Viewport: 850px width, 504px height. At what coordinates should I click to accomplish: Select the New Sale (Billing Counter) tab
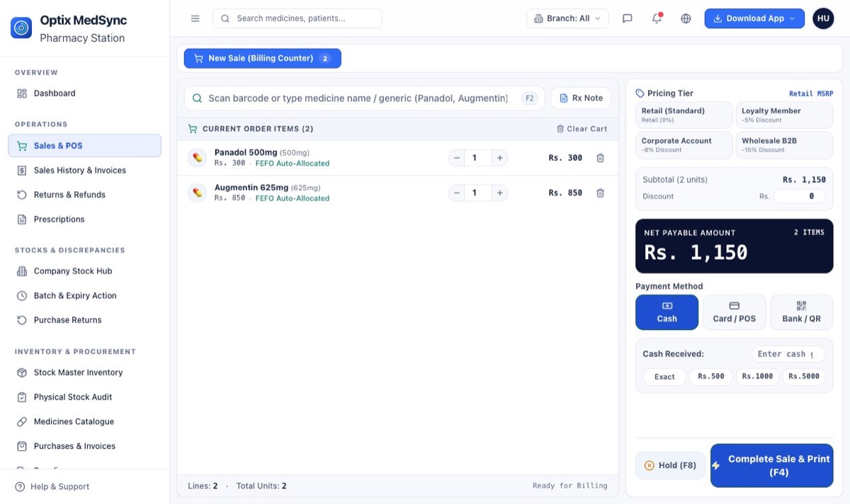[262, 58]
